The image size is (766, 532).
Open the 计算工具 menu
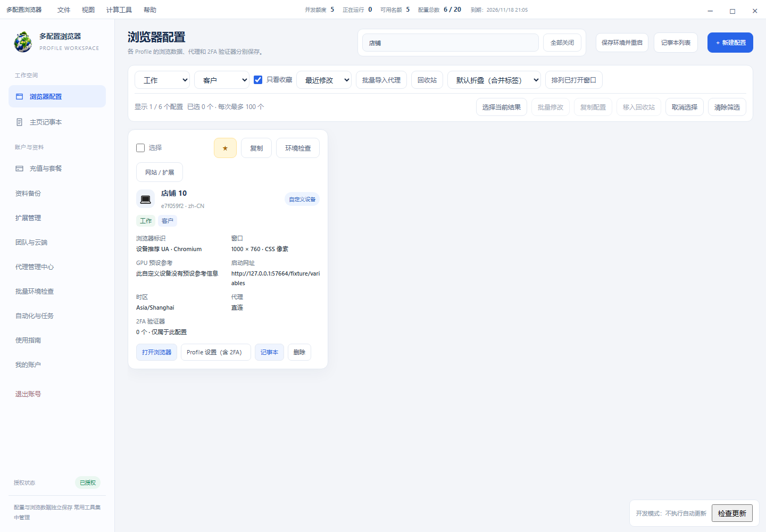[x=119, y=10]
